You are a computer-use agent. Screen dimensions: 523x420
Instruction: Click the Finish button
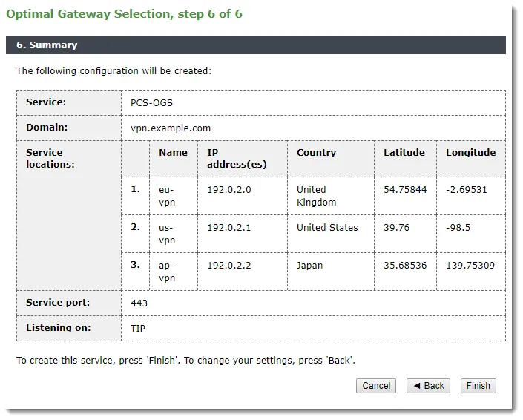pos(478,386)
